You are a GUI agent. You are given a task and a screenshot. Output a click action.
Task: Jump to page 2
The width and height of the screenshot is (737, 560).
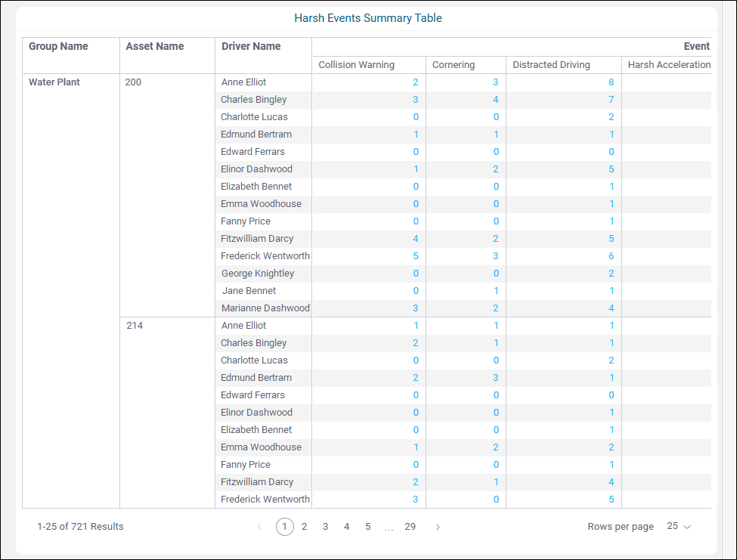[x=305, y=527]
